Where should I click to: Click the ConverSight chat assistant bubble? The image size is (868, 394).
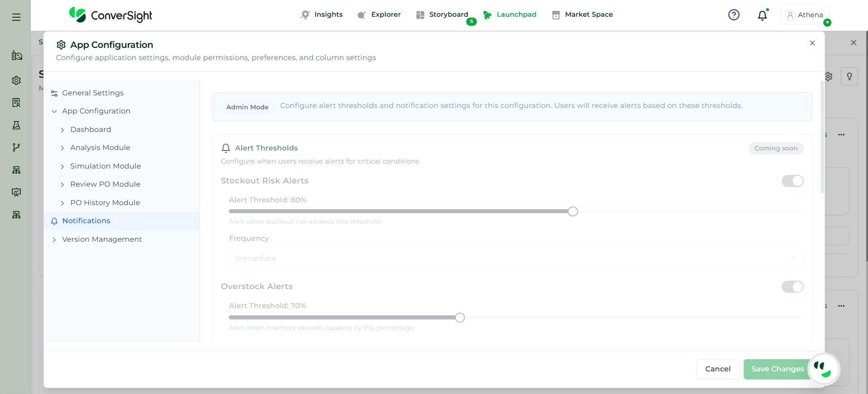[823, 369]
